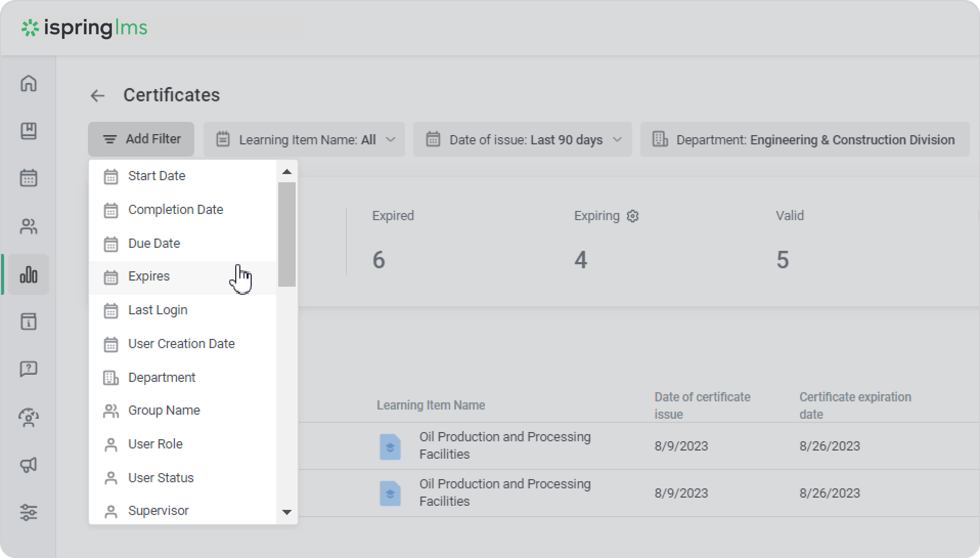Viewport: 980px width, 558px height.
Task: Expand the Date of issue filter dropdown
Action: (522, 140)
